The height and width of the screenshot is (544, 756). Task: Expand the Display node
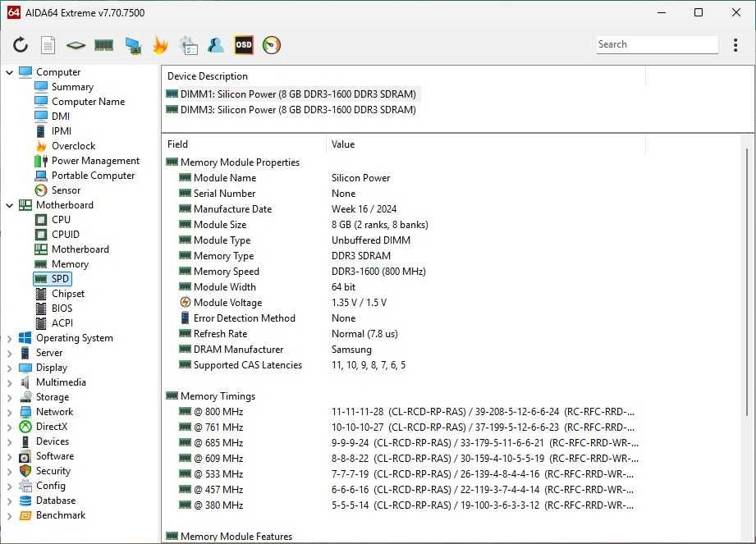[x=9, y=368]
